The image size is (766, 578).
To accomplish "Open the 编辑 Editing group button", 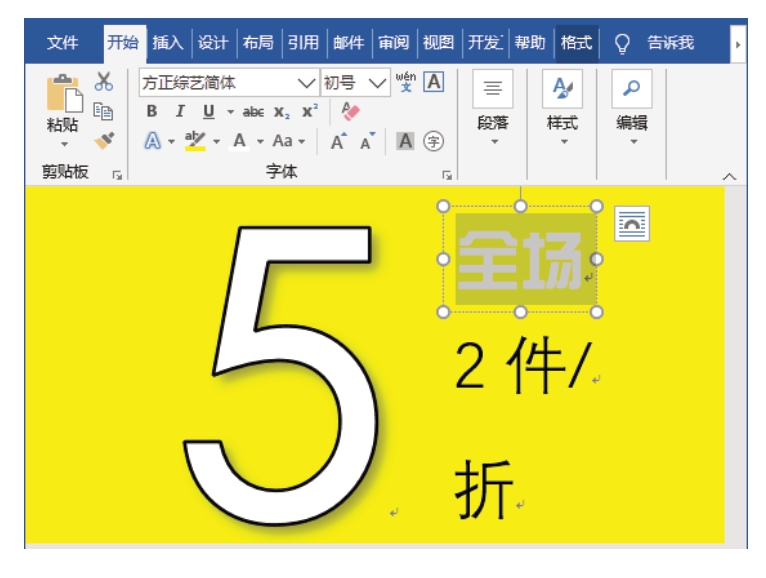I will click(x=632, y=107).
